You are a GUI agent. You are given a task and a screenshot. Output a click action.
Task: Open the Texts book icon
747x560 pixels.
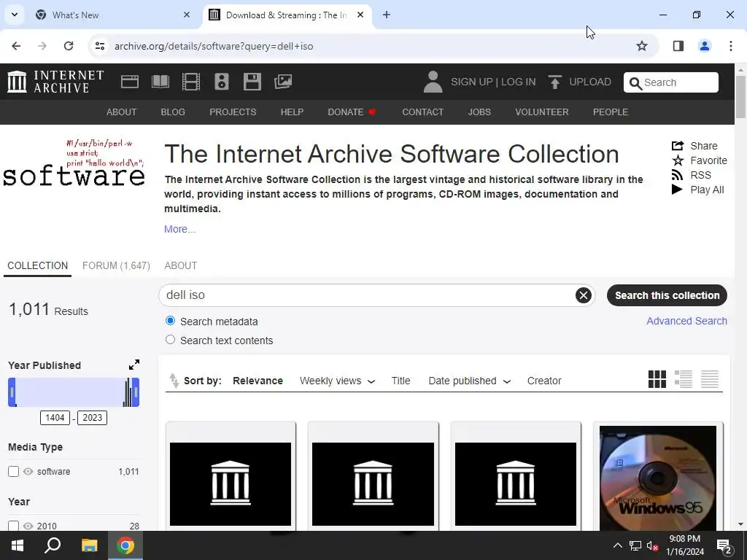click(x=160, y=82)
